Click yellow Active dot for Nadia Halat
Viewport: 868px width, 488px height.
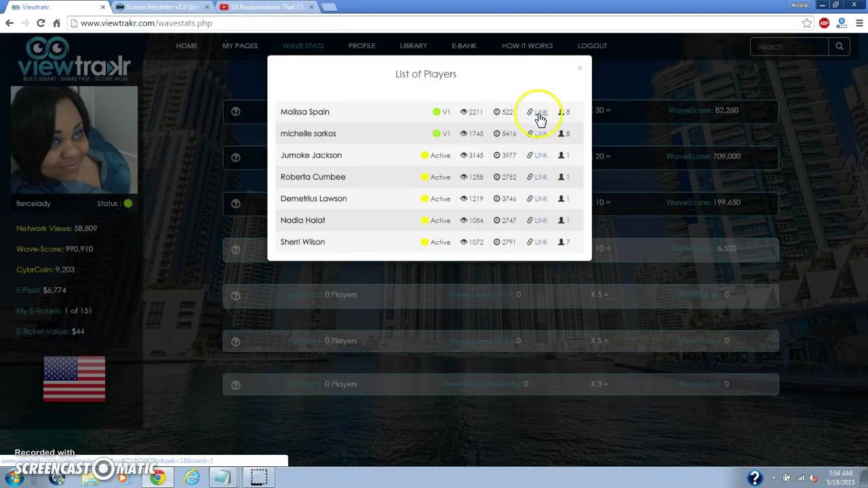click(425, 220)
